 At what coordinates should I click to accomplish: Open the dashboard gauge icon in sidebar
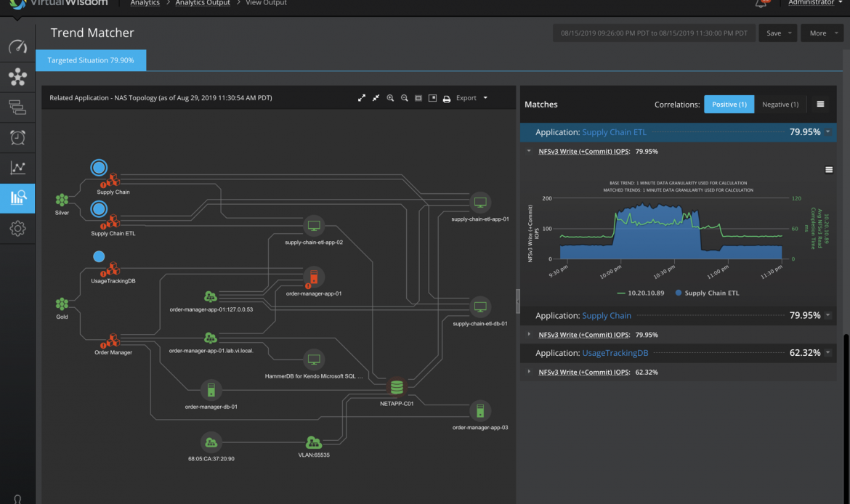[x=17, y=47]
